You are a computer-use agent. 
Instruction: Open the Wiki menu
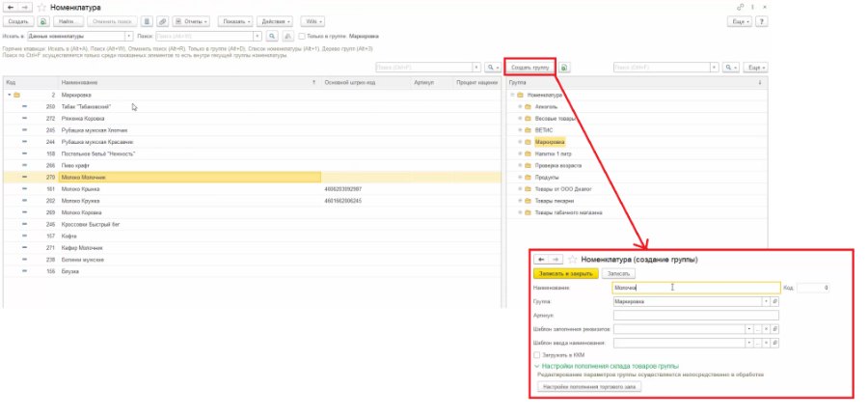point(312,21)
